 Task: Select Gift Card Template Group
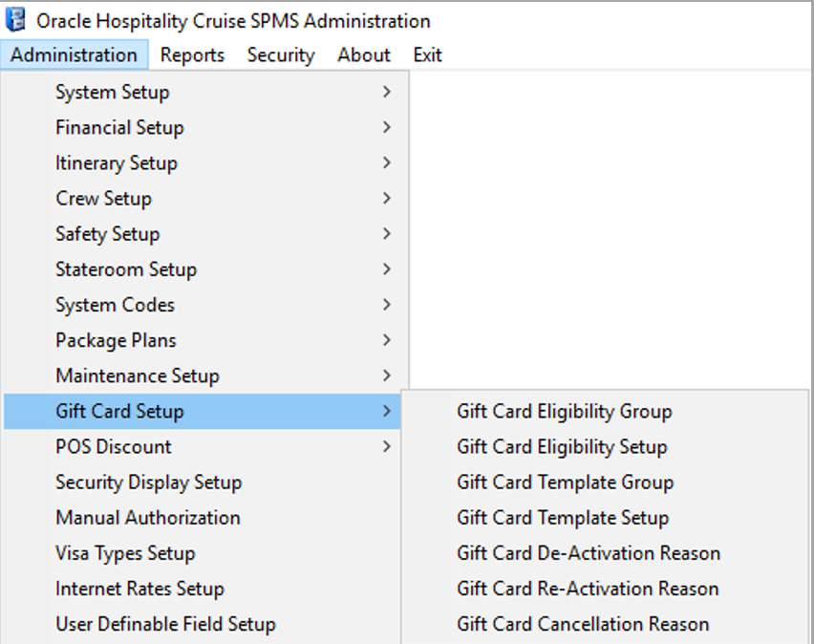pyautogui.click(x=605, y=482)
